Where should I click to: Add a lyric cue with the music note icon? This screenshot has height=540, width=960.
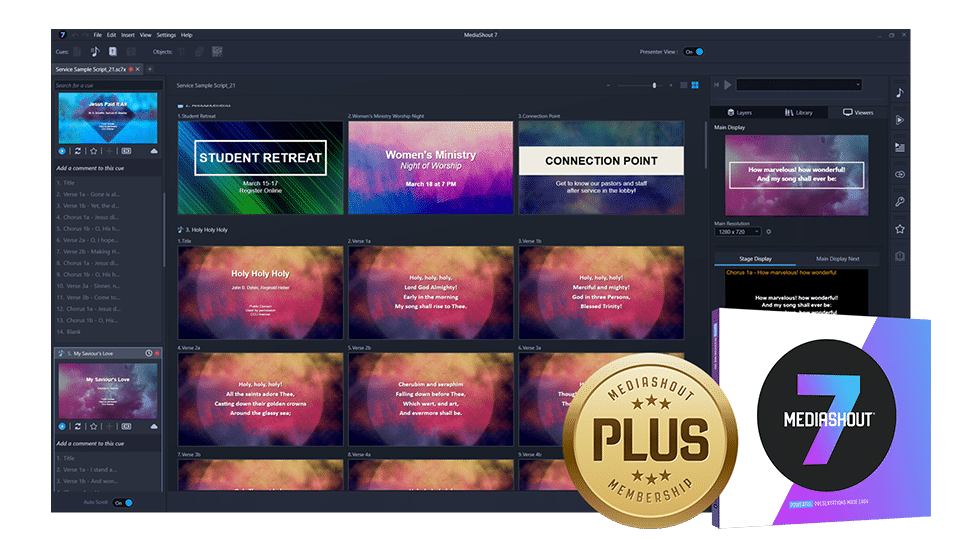pyautogui.click(x=95, y=51)
